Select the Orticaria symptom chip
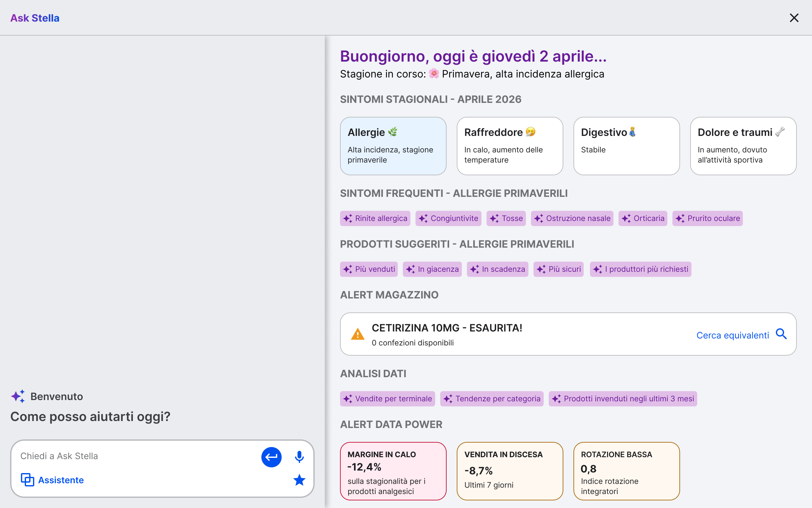The height and width of the screenshot is (508, 812). point(643,218)
